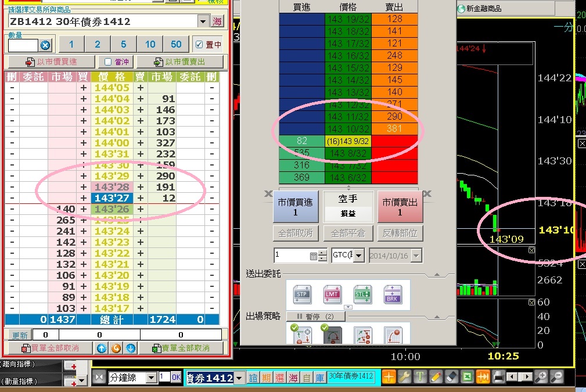Click the 暫停 (2) pause button

point(315,317)
